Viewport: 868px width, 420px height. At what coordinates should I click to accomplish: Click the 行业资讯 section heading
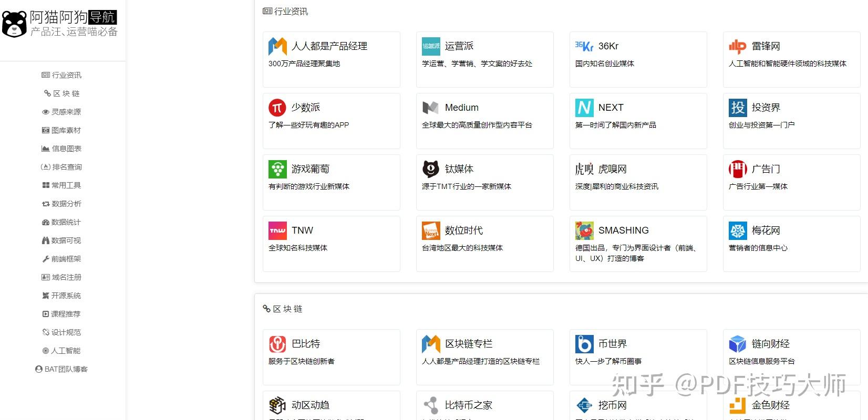coord(285,11)
